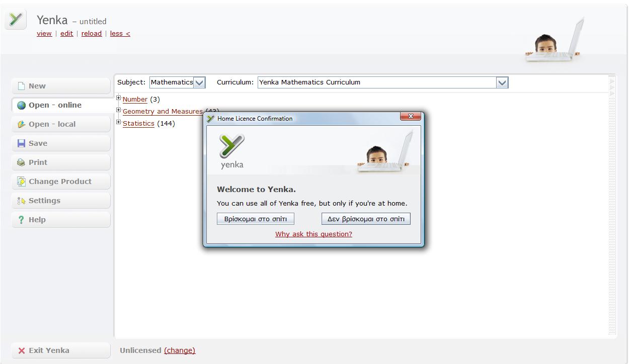Image resolution: width=632 pixels, height=364 pixels.
Task: Click the Number count (3)
Action: pyautogui.click(x=155, y=100)
